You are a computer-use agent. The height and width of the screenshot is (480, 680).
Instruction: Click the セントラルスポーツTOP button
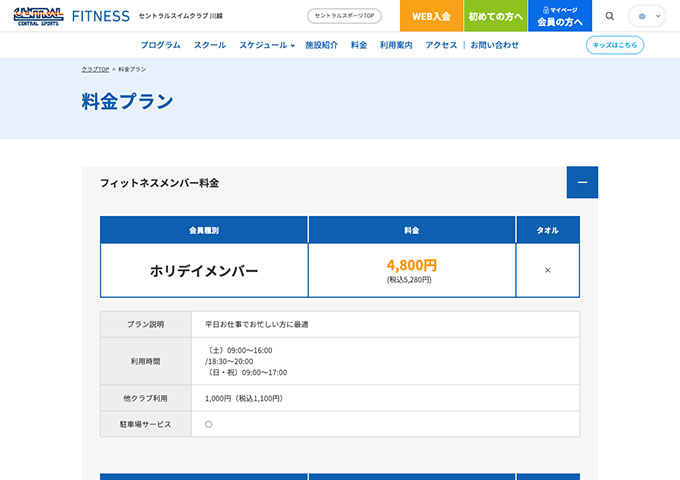click(x=344, y=16)
